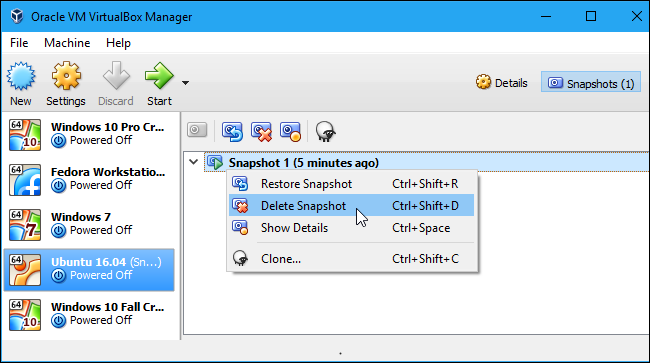
Task: Click the Clone sheep toolbar icon
Action: (x=325, y=131)
